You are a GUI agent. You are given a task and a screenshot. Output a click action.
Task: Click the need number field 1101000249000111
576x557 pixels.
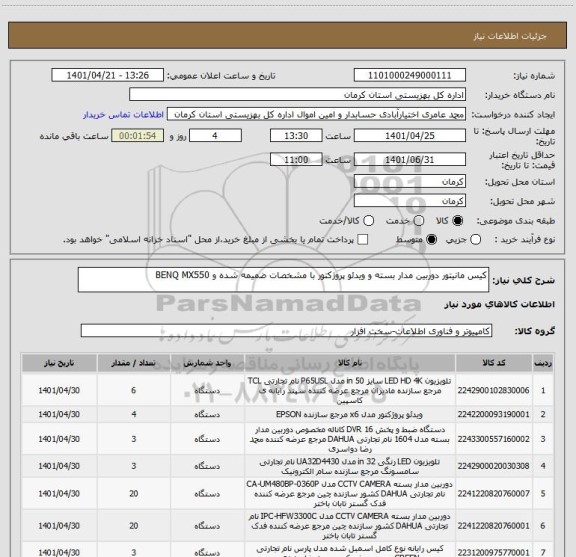click(x=410, y=75)
